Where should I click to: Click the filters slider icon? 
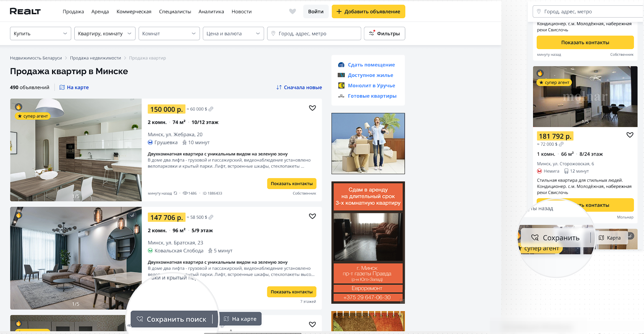(x=372, y=33)
